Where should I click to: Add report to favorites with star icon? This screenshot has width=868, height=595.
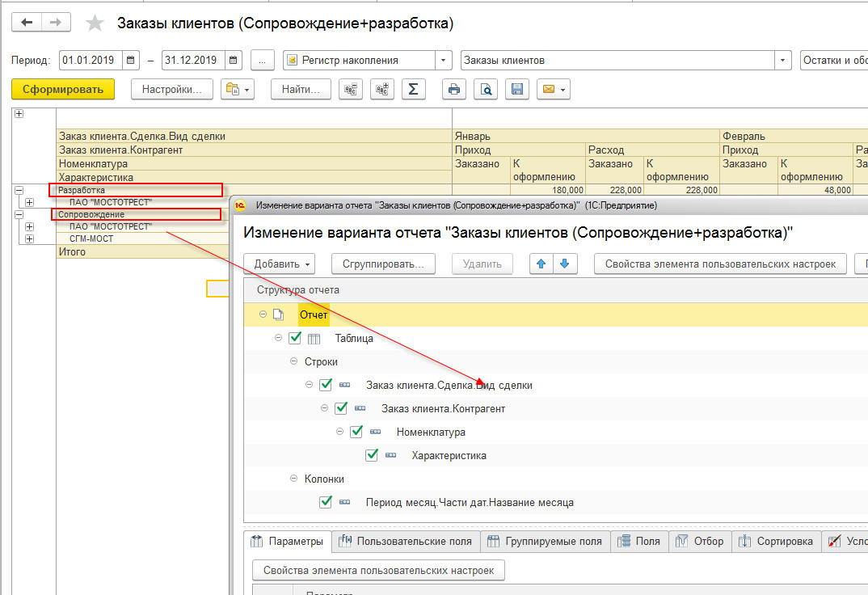pos(95,23)
